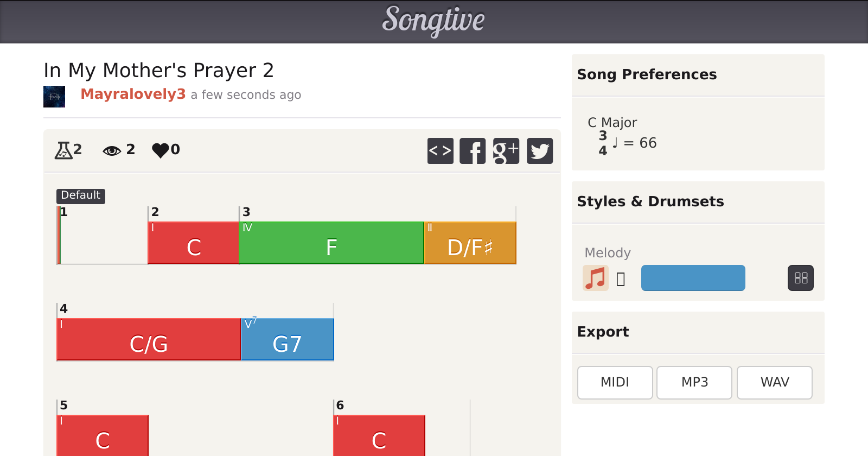Select the Default section label
Screen dimensions: 868x456
80,195
